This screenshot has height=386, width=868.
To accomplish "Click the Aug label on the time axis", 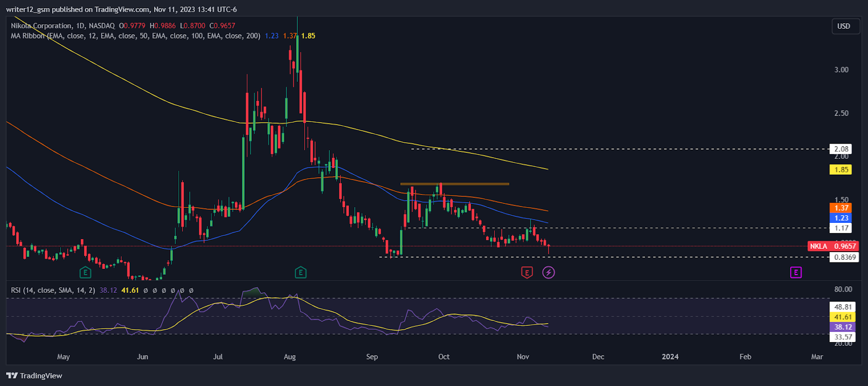I will 290,357.
